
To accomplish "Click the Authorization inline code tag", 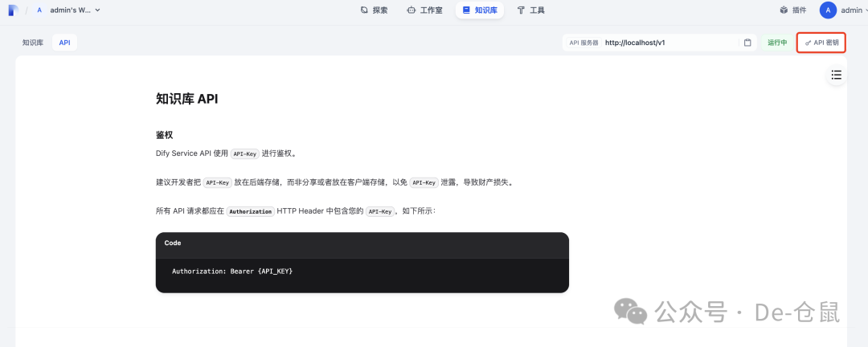I will [251, 211].
